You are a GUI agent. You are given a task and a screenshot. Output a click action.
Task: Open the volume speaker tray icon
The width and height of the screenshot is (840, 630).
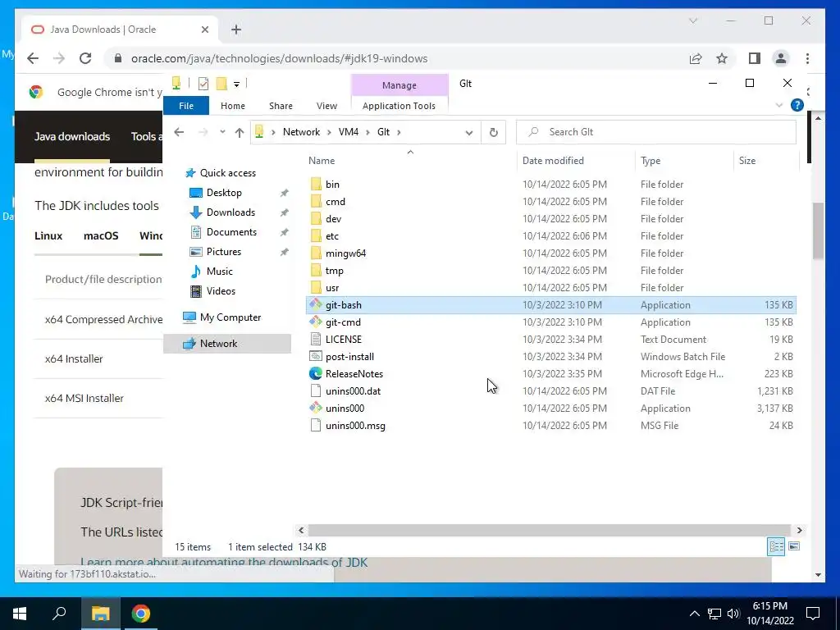tap(733, 614)
